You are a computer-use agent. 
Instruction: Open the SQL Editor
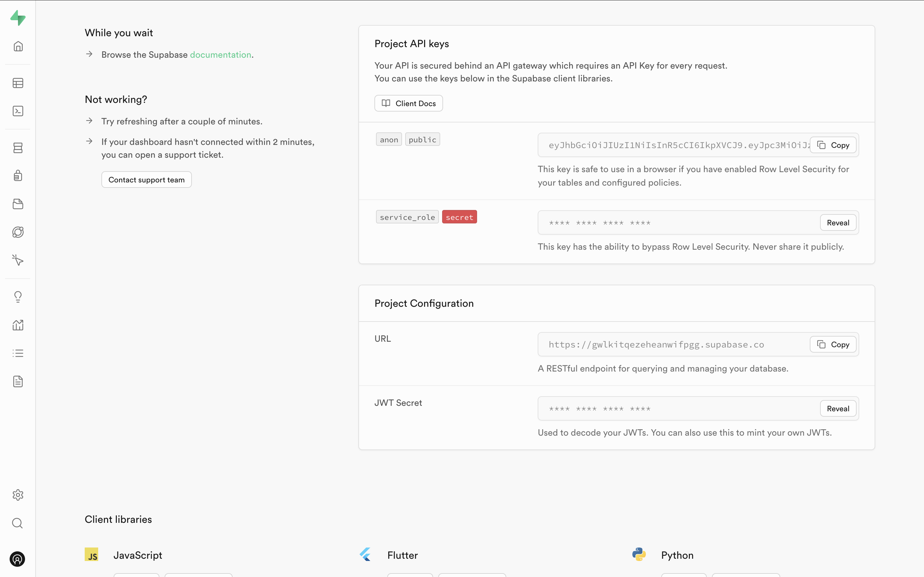[18, 111]
